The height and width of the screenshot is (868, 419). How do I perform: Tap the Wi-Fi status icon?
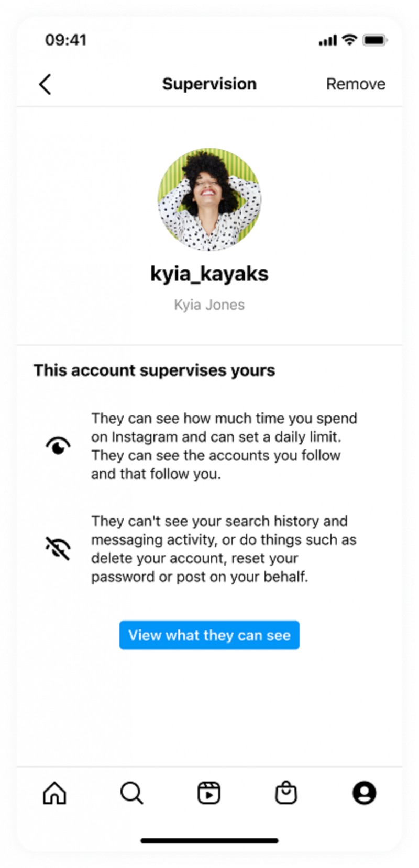pyautogui.click(x=349, y=40)
